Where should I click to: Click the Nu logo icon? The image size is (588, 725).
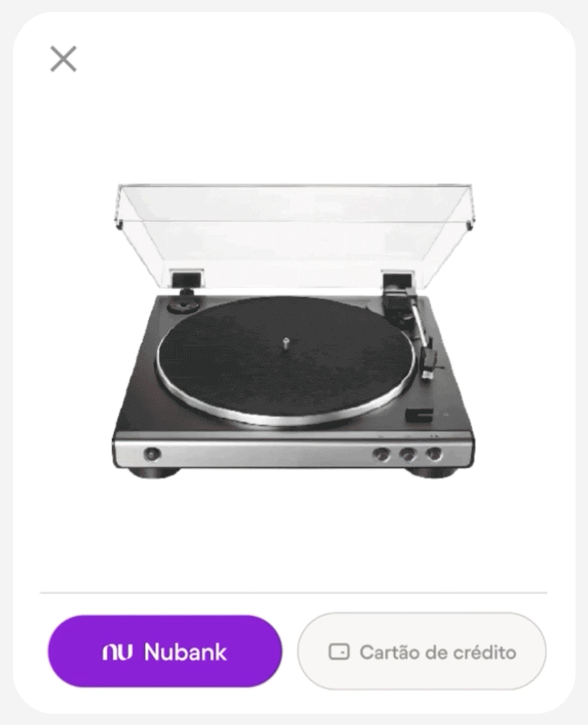pyautogui.click(x=118, y=652)
